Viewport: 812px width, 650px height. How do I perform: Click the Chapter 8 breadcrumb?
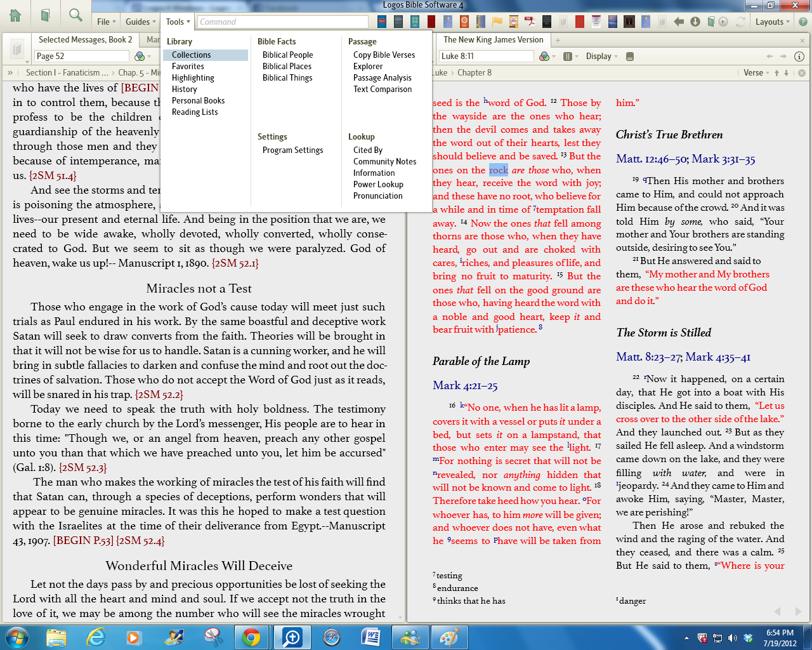(x=475, y=73)
